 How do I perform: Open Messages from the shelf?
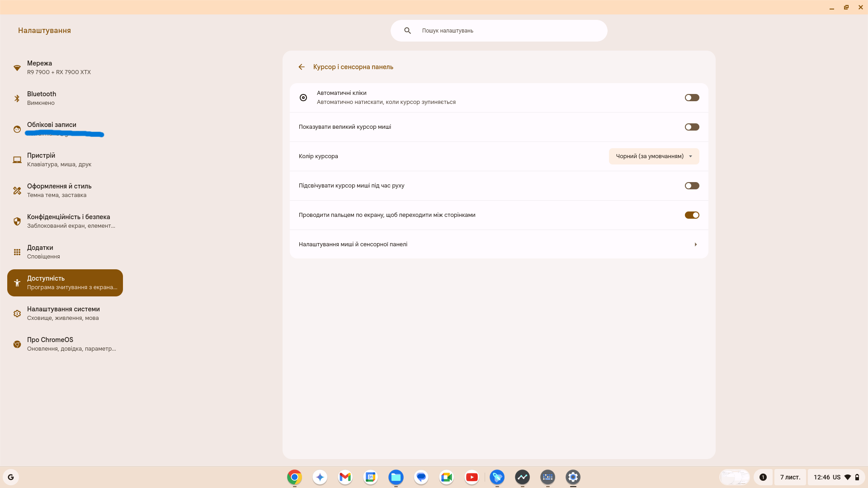421,477
